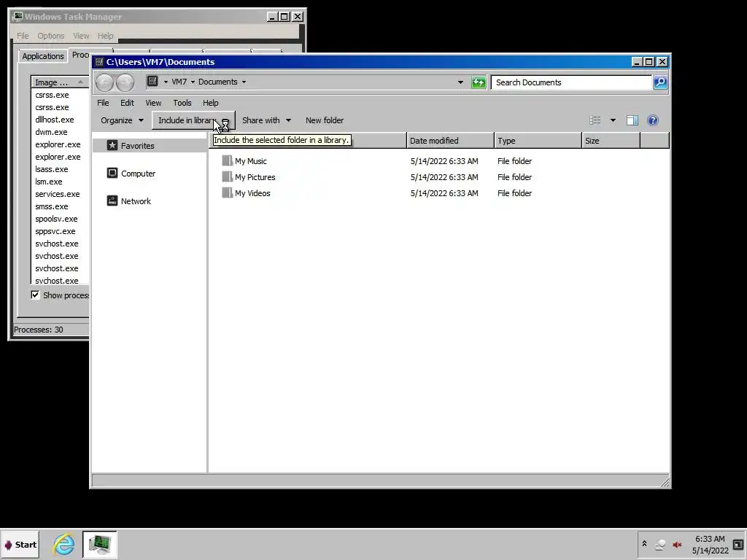The image size is (747, 560).
Task: Select the My Videos folder icon
Action: [x=228, y=192]
